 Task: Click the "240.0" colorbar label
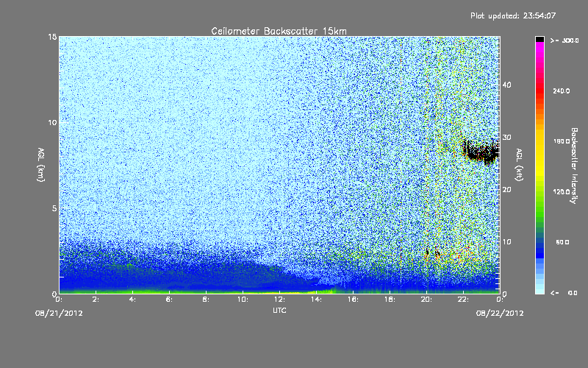[562, 91]
